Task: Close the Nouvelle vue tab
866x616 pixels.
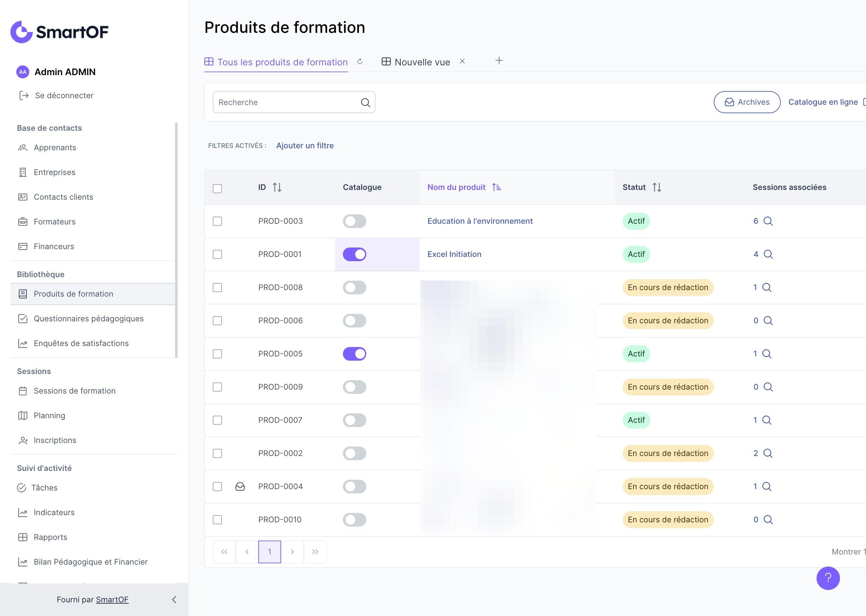Action: click(462, 61)
